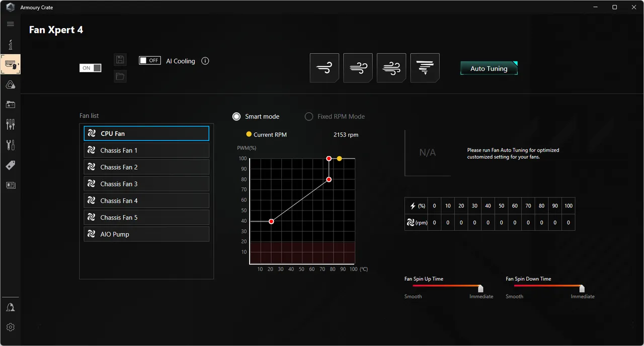644x346 pixels.
Task: Click the Fan Xpert 4 page title
Action: click(x=56, y=30)
